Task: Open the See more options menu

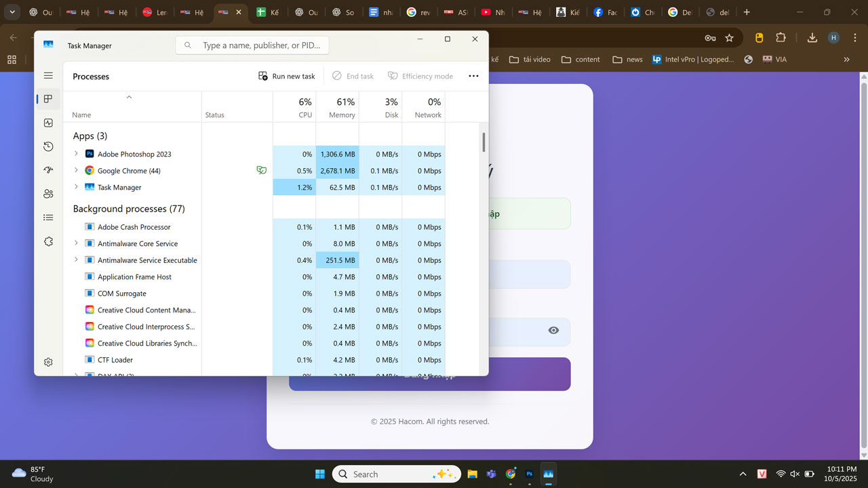Action: (x=473, y=76)
